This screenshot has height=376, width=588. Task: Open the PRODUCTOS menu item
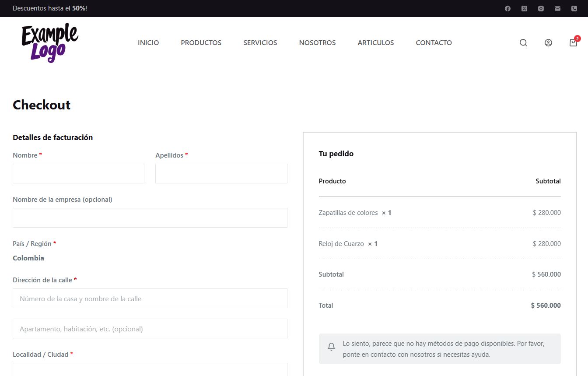point(201,42)
